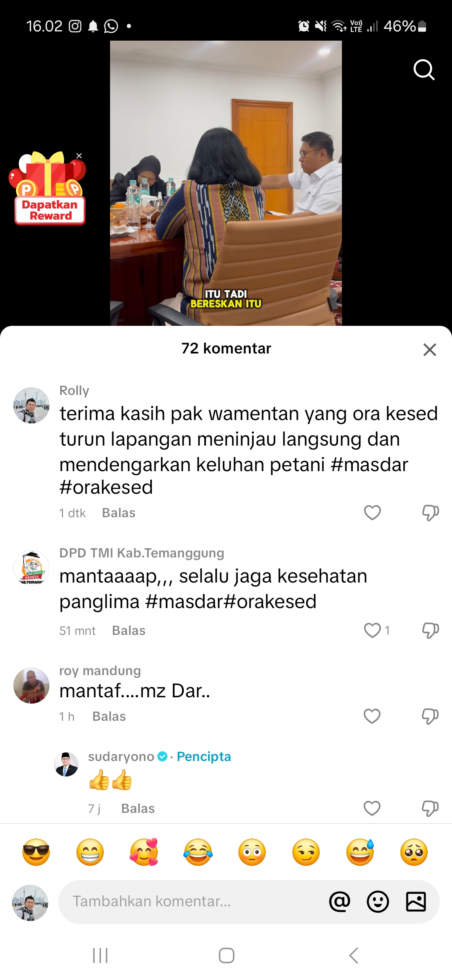Viewport: 452px width, 980px height.
Task: Tap the @ mention icon
Action: (x=340, y=901)
